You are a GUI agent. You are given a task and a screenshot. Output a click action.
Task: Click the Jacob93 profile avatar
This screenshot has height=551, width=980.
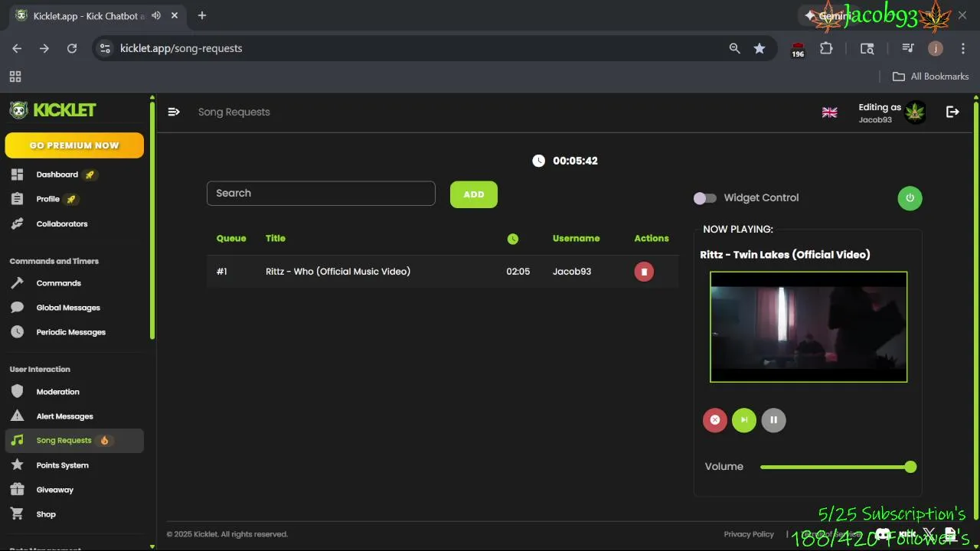click(915, 112)
